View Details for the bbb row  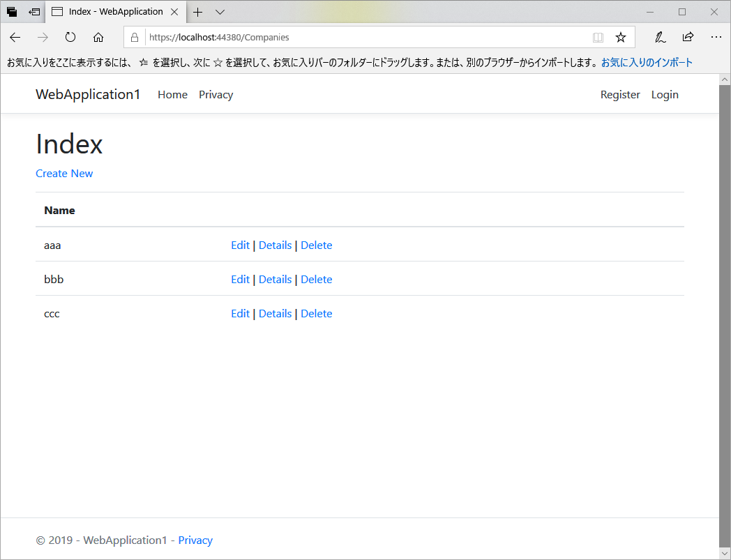(x=275, y=279)
